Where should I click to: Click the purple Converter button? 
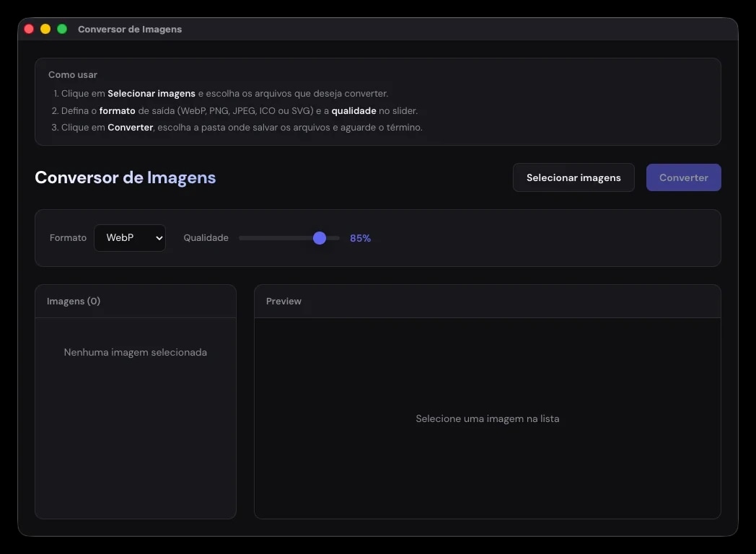tap(683, 177)
